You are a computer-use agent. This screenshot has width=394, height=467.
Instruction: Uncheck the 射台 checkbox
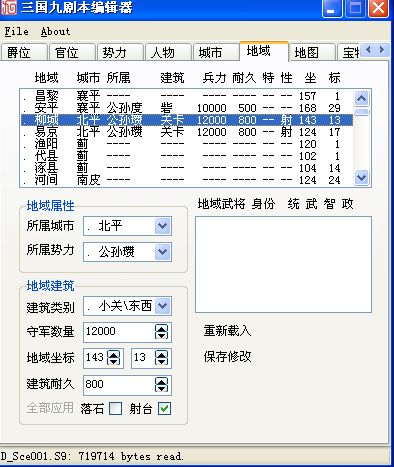pyautogui.click(x=164, y=409)
